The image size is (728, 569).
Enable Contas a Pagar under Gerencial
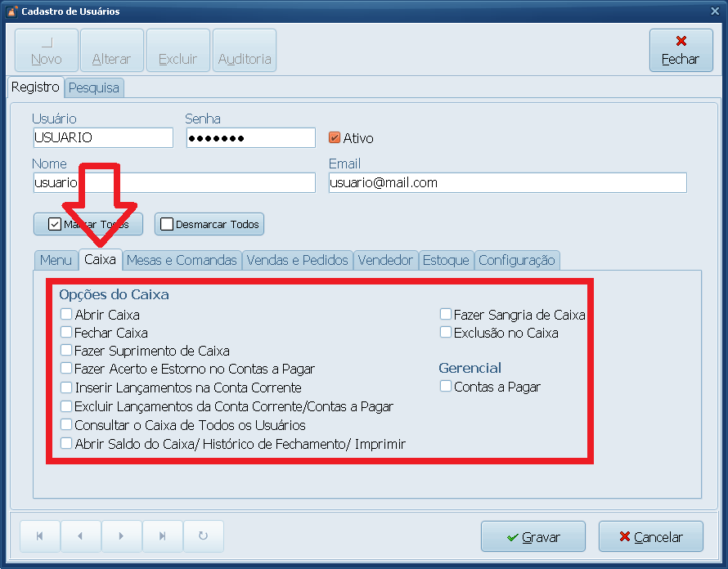(446, 387)
